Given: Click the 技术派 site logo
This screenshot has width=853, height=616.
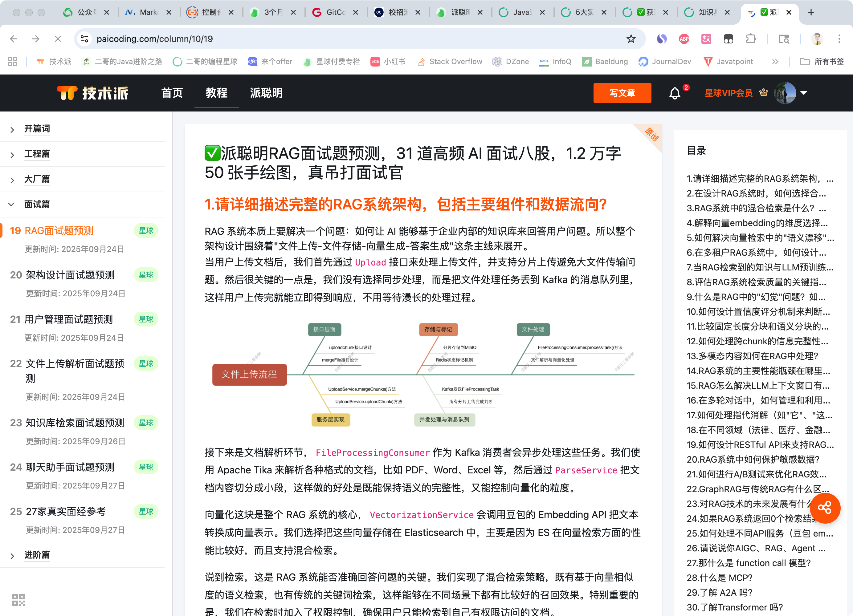Looking at the screenshot, I should 92,93.
